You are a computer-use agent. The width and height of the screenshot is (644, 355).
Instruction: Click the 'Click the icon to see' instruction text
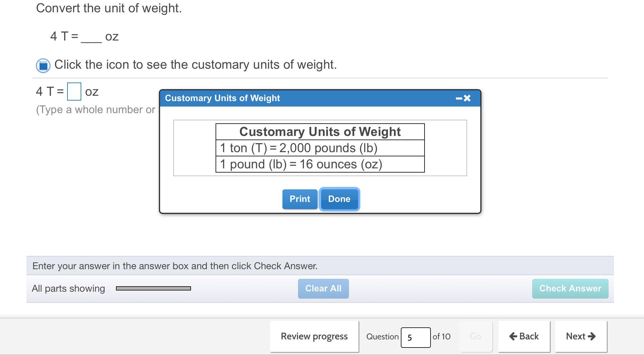(195, 65)
